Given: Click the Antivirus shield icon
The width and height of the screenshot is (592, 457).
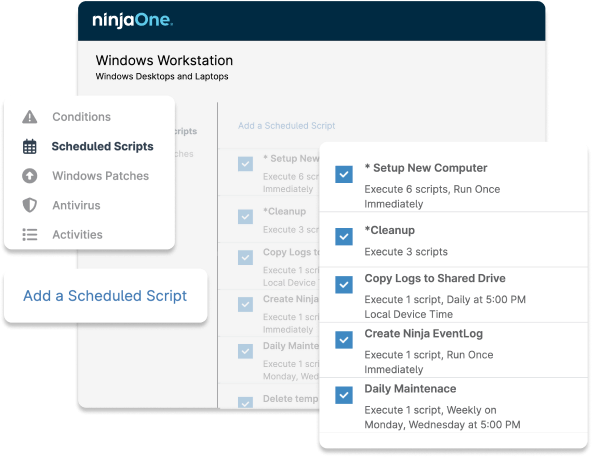Looking at the screenshot, I should coord(29,205).
